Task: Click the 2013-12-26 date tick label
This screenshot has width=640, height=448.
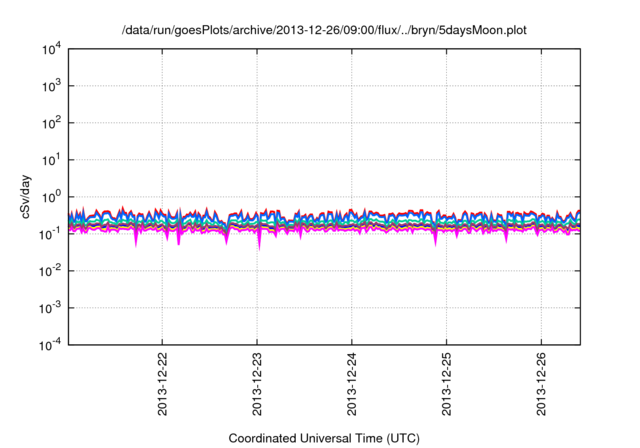Action: click(541, 384)
